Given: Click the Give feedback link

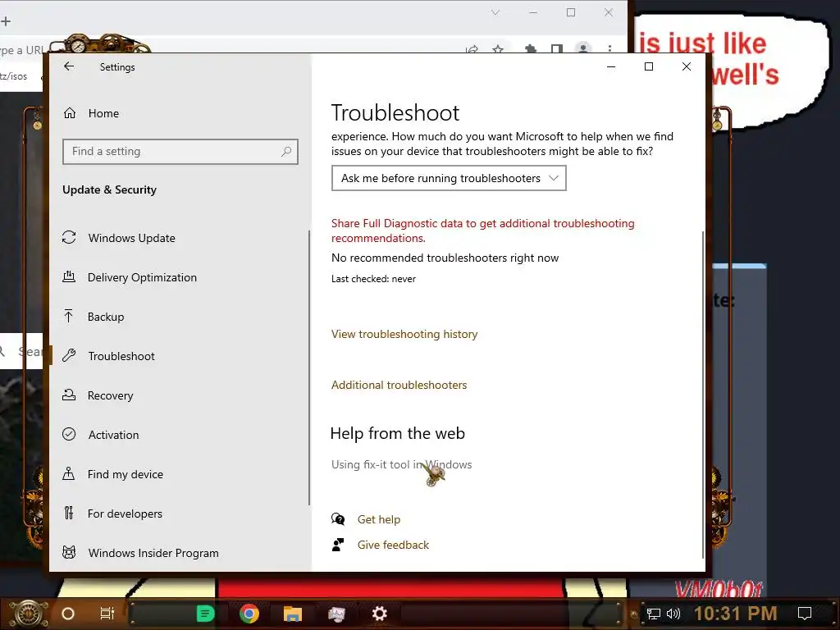Looking at the screenshot, I should tap(393, 545).
